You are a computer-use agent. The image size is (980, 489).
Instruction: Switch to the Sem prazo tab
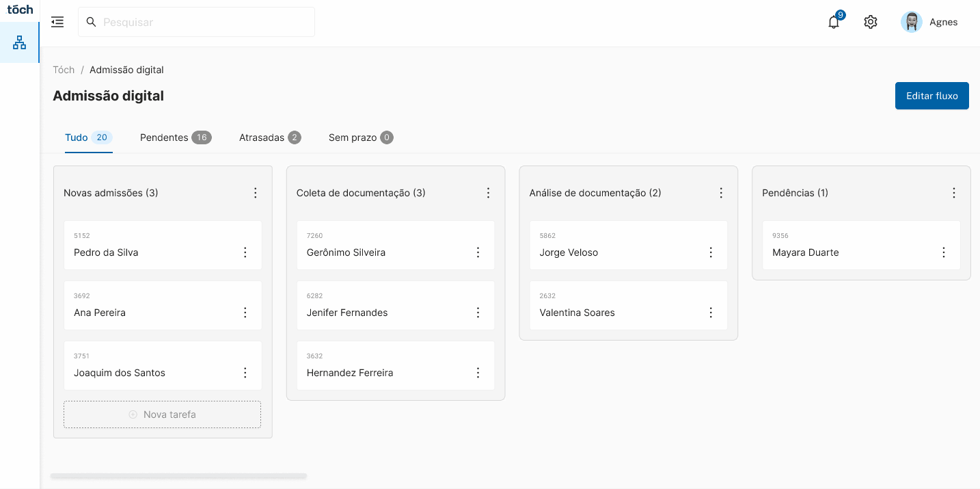tap(361, 137)
